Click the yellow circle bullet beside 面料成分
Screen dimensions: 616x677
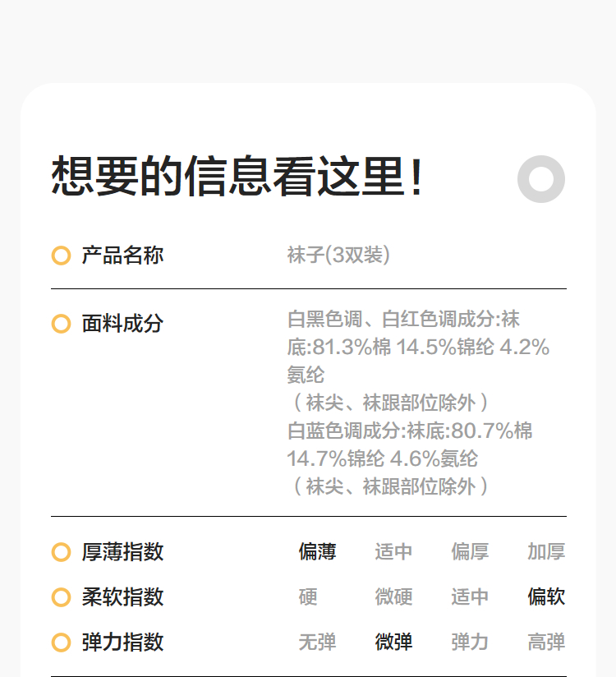click(x=61, y=324)
